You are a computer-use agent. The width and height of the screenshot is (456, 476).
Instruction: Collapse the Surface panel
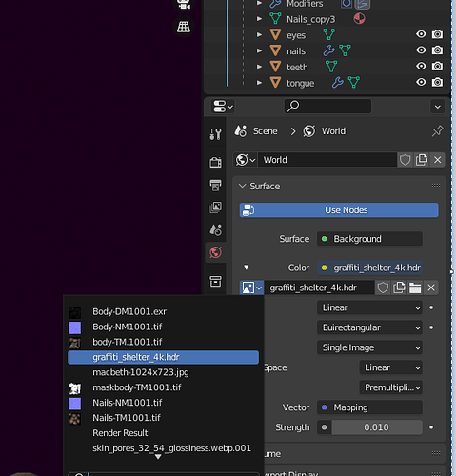243,186
